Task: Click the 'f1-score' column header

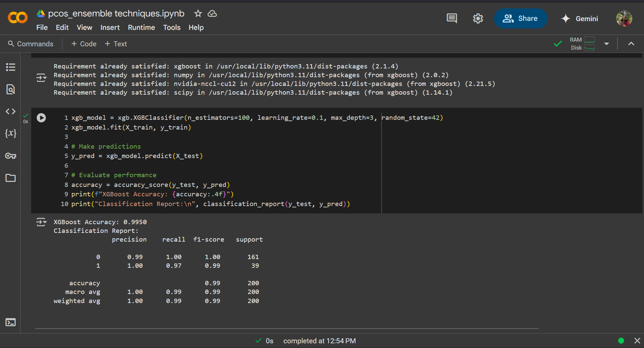Action: [209, 240]
